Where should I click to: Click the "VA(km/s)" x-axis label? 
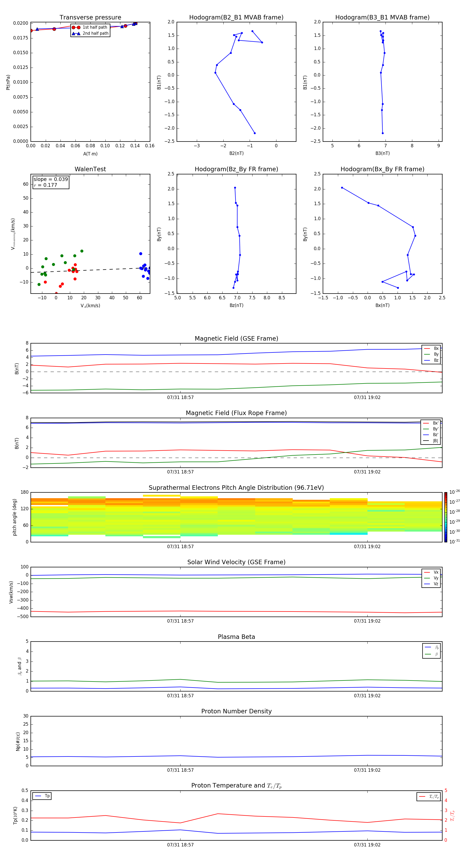(90, 306)
